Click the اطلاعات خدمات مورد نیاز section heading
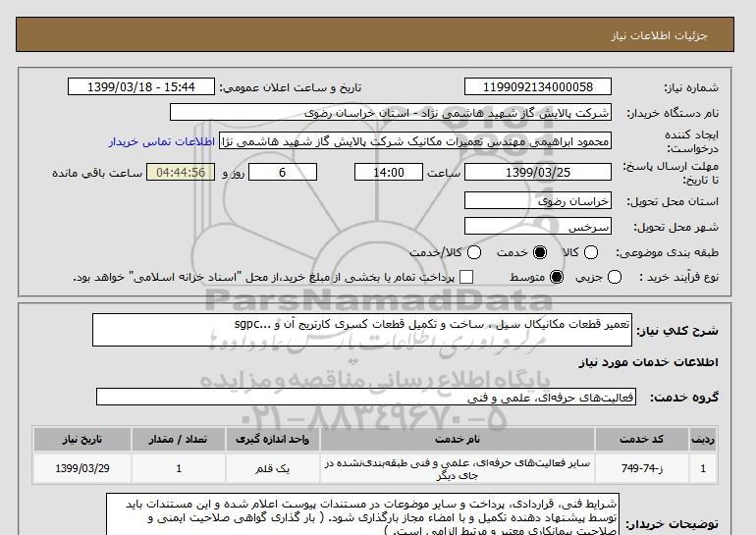756x535 pixels. [x=648, y=362]
